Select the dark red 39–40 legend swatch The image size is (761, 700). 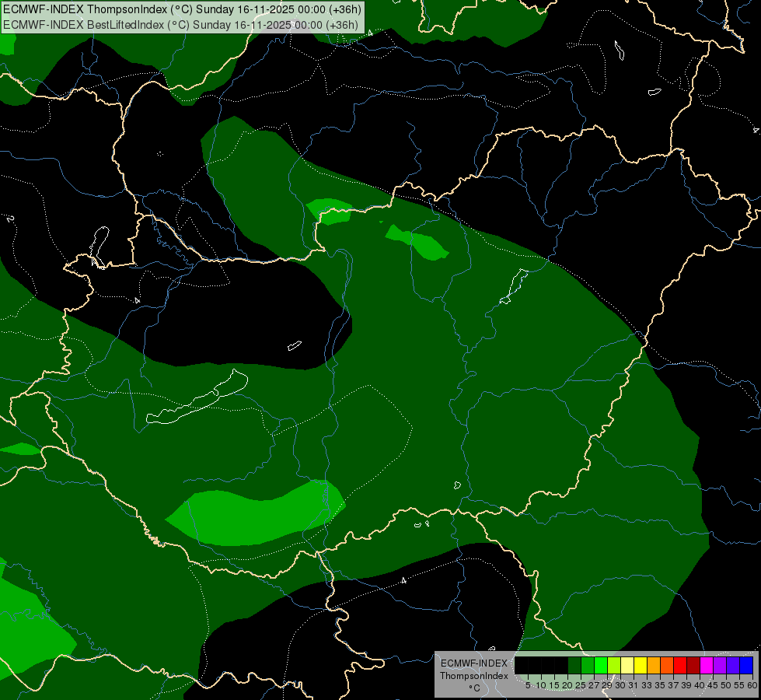[693, 666]
